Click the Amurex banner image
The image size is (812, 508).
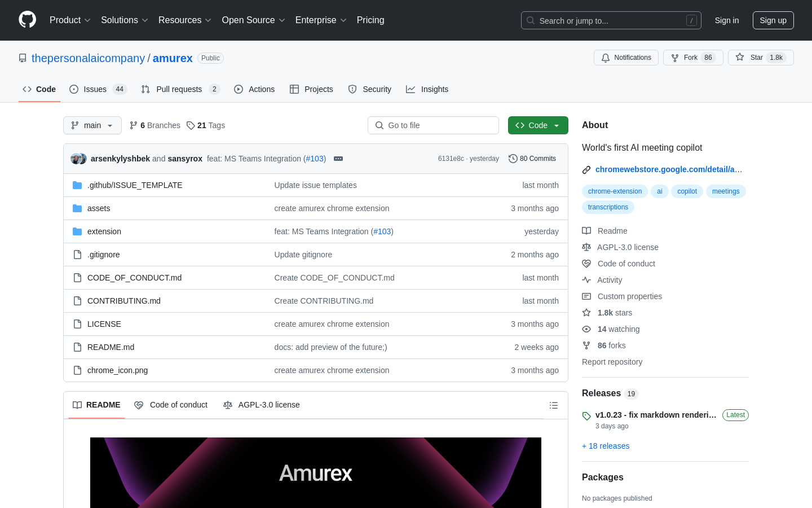[x=316, y=472]
